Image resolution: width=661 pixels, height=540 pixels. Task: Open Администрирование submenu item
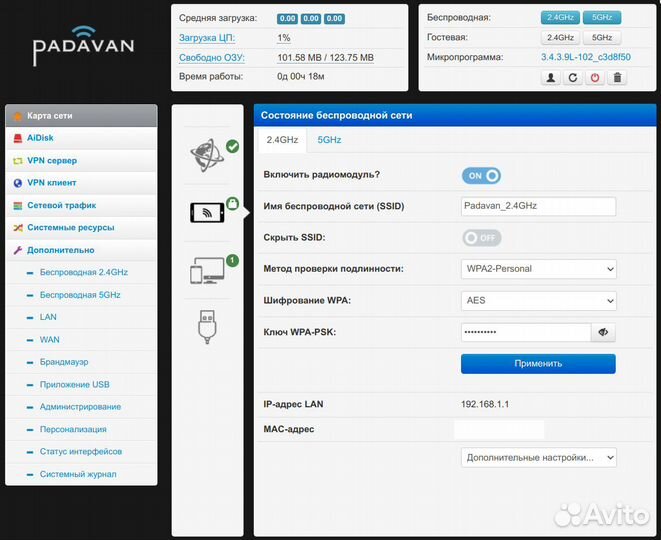pyautogui.click(x=81, y=407)
